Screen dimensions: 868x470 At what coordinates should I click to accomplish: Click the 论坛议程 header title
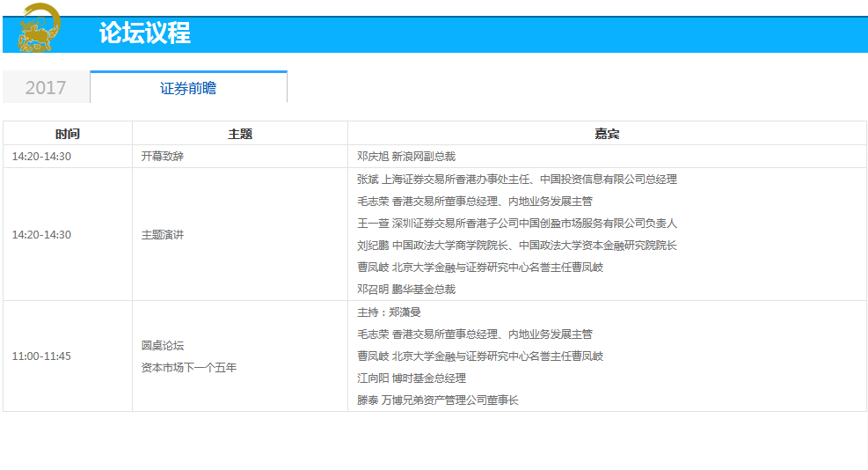tap(145, 33)
